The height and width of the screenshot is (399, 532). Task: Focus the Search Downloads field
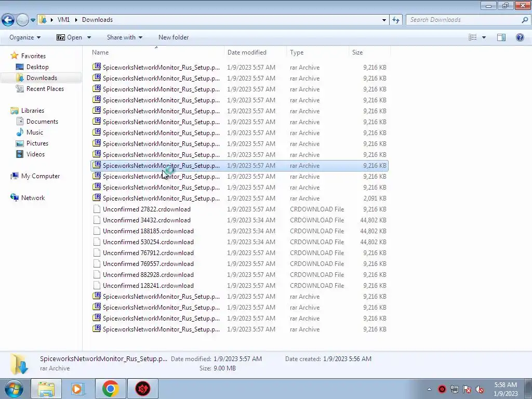click(463, 20)
